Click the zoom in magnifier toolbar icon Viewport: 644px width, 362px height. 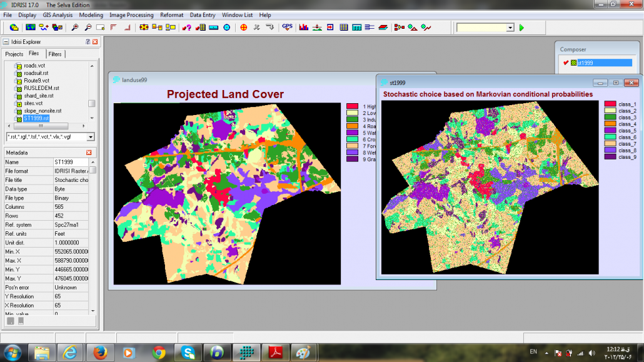(x=74, y=28)
